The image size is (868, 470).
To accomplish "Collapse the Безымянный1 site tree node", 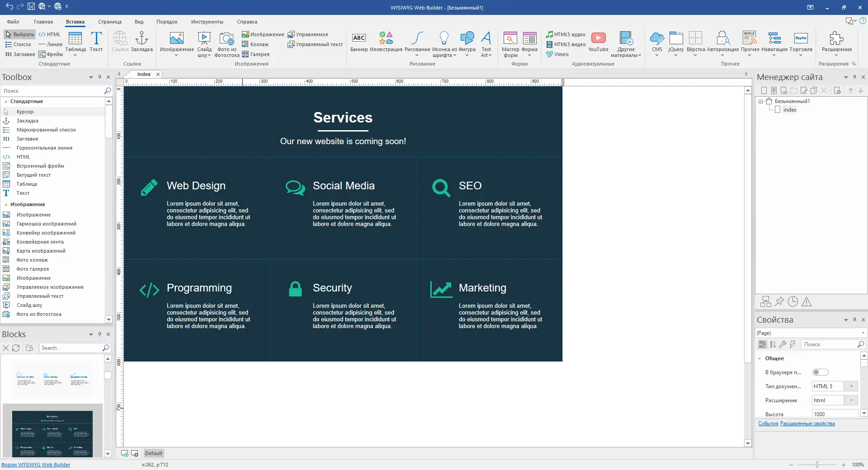I will [x=760, y=101].
